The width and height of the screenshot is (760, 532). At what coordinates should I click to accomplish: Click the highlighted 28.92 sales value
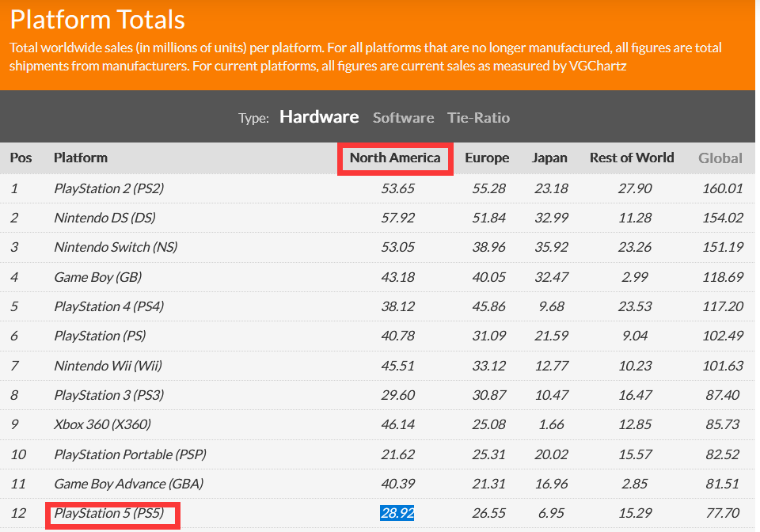point(397,513)
